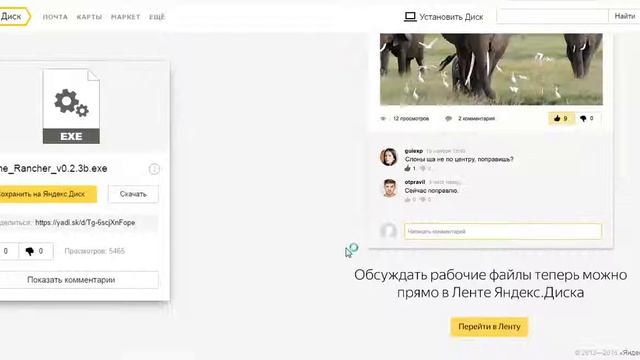Focus the Напишите комментарий field
Viewport: 640px width, 360px height.
pyautogui.click(x=503, y=231)
